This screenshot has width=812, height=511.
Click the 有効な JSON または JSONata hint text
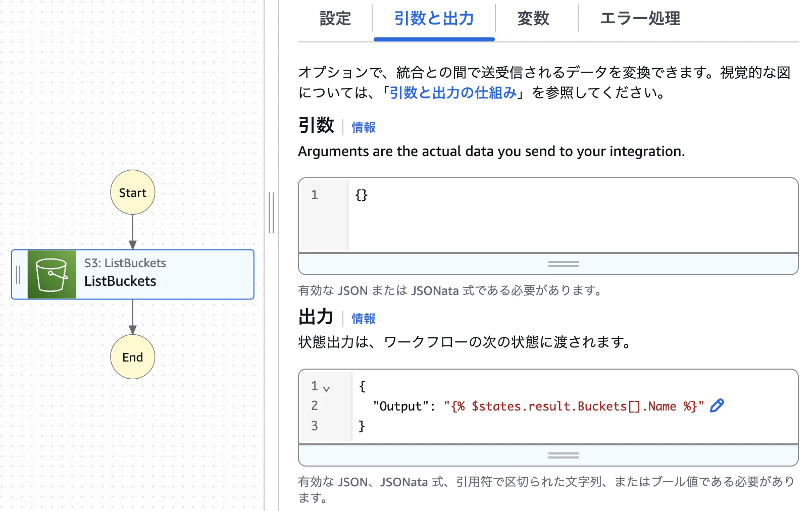[x=449, y=290]
